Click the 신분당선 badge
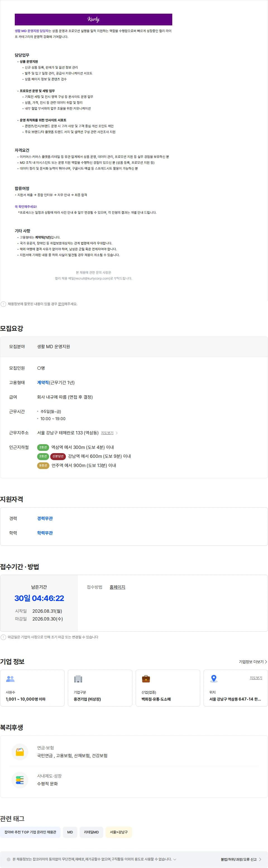The image size is (268, 868). click(x=58, y=456)
